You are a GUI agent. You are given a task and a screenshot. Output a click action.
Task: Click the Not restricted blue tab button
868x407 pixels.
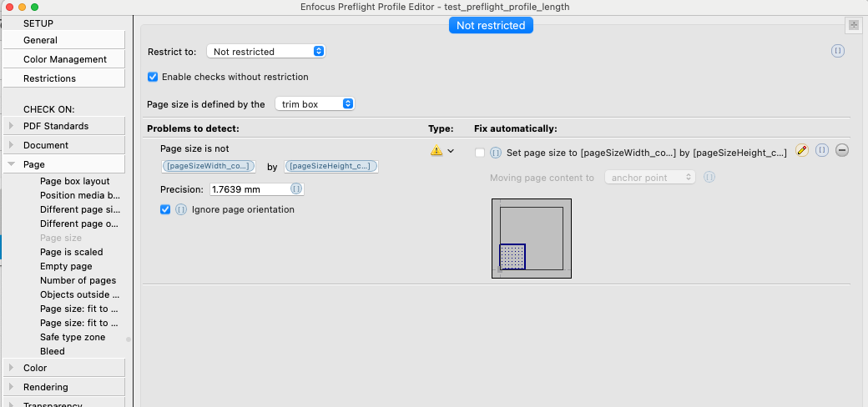tap(491, 25)
